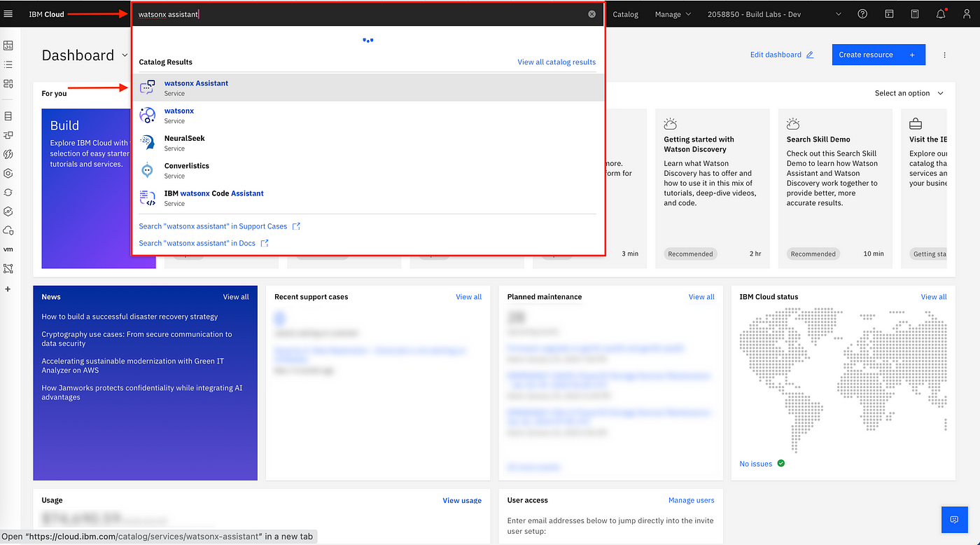Click the No issues status text

pos(756,464)
